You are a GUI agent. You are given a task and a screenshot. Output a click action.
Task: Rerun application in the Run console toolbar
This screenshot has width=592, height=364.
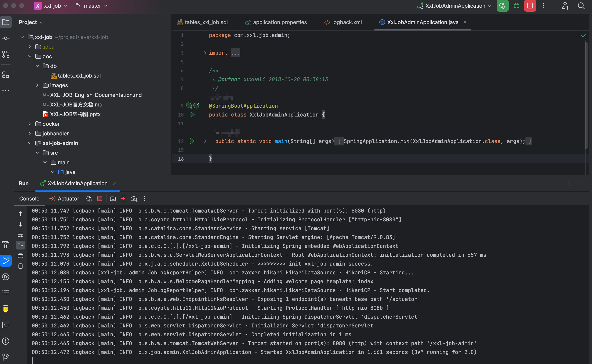coord(89,199)
